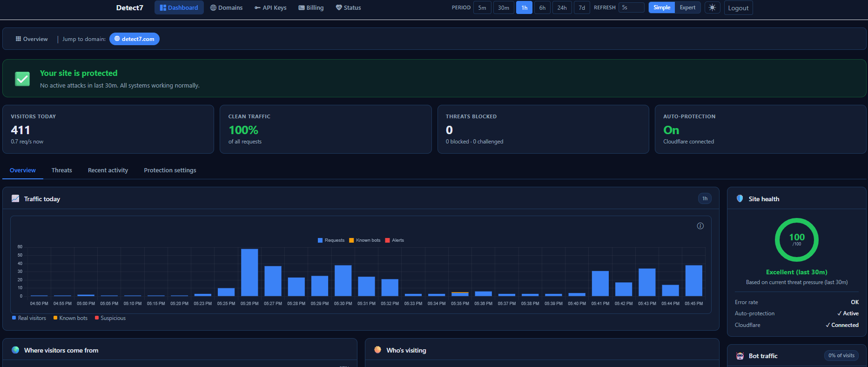Set period to 24h
Viewport: 868px width, 367px height.
tap(562, 7)
